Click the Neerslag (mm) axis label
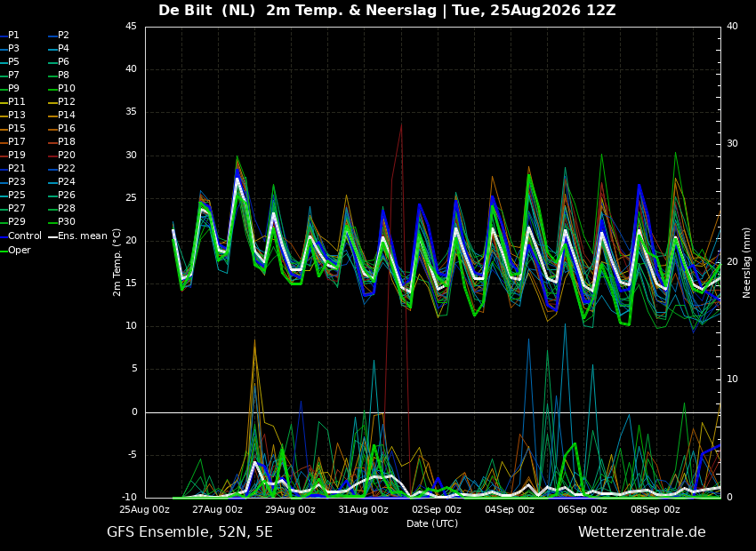 746,261
